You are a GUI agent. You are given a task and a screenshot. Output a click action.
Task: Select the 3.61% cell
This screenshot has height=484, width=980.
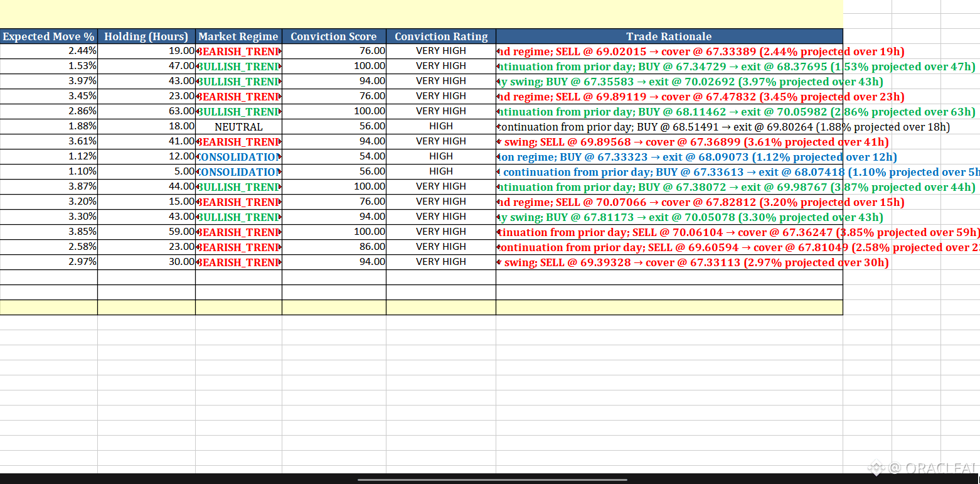[x=48, y=142]
